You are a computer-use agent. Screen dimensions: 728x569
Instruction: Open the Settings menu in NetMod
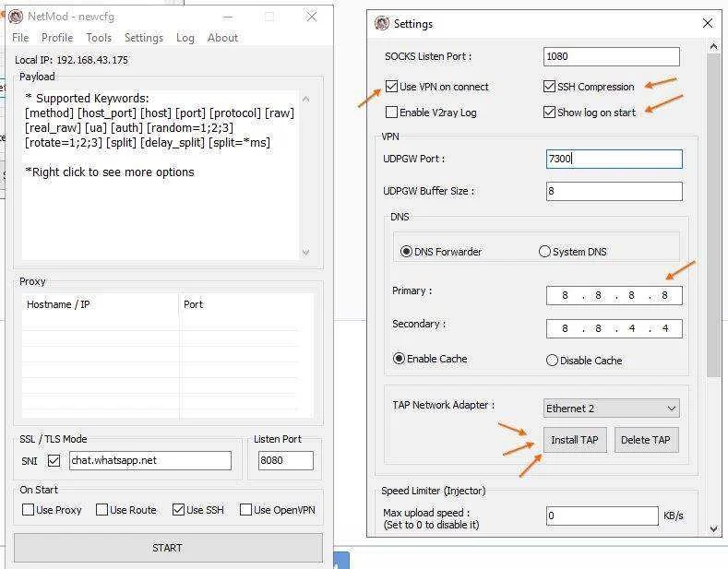click(x=143, y=38)
